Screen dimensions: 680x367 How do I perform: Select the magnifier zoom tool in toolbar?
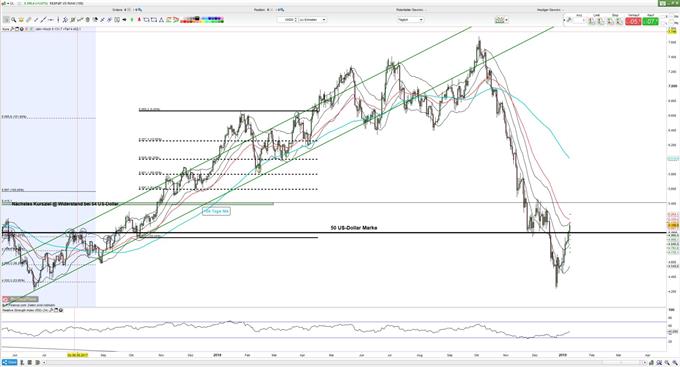coord(13,20)
